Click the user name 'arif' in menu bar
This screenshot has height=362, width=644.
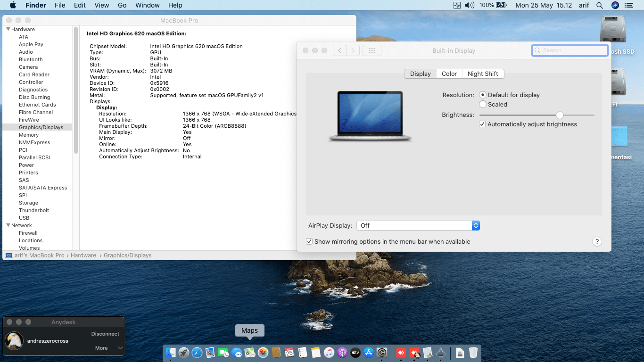click(x=583, y=5)
